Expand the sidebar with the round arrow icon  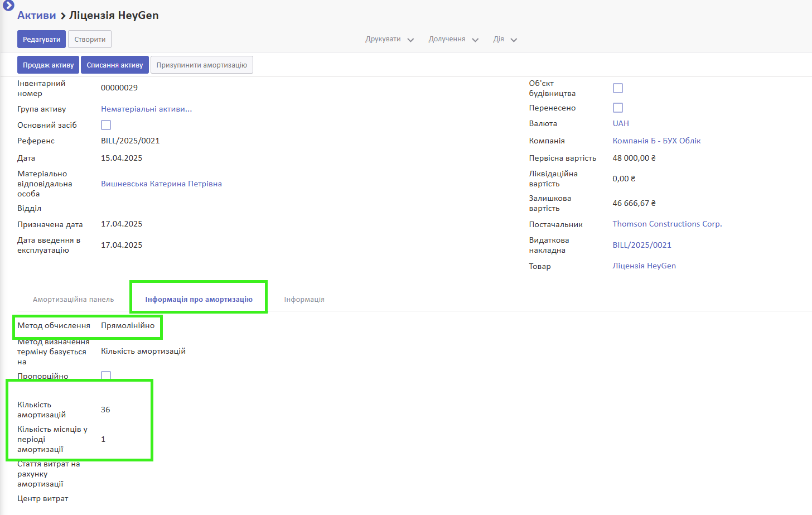point(8,5)
